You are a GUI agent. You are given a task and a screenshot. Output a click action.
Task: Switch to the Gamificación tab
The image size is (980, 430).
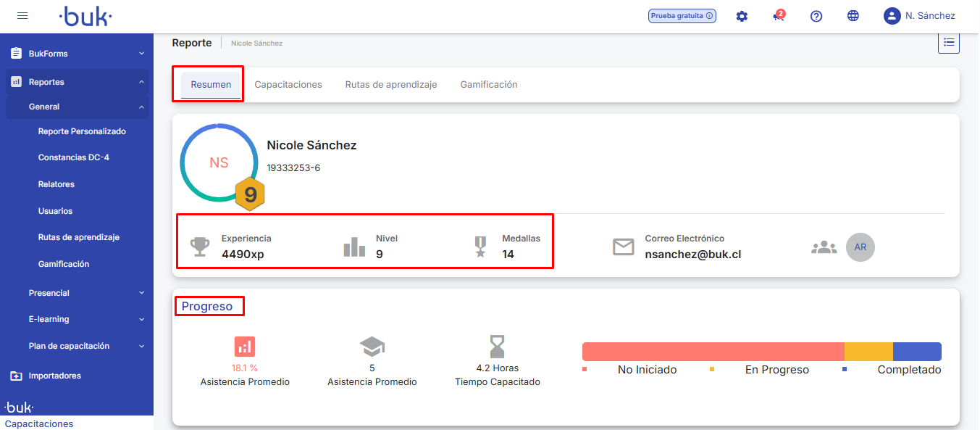tap(489, 85)
